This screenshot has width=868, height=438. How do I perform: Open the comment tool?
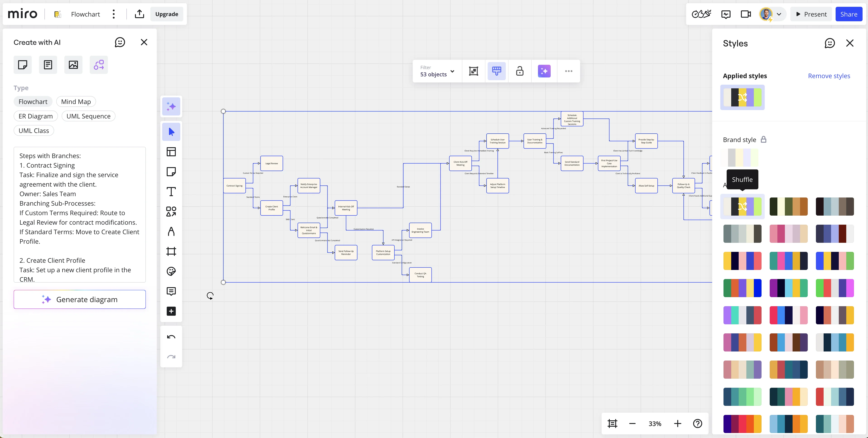tap(171, 291)
